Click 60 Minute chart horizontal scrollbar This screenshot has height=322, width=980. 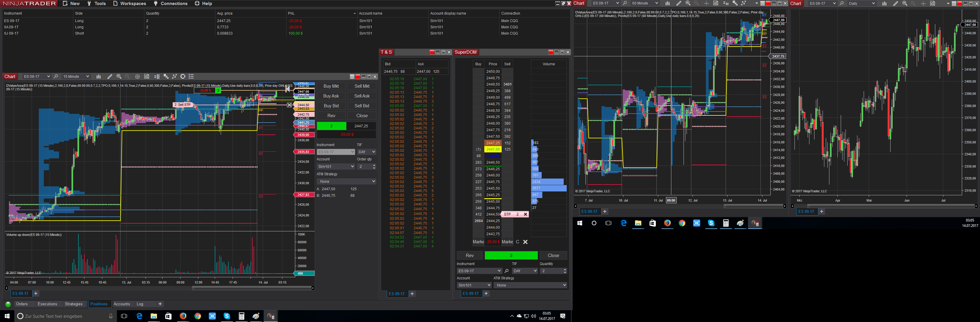tap(753, 206)
